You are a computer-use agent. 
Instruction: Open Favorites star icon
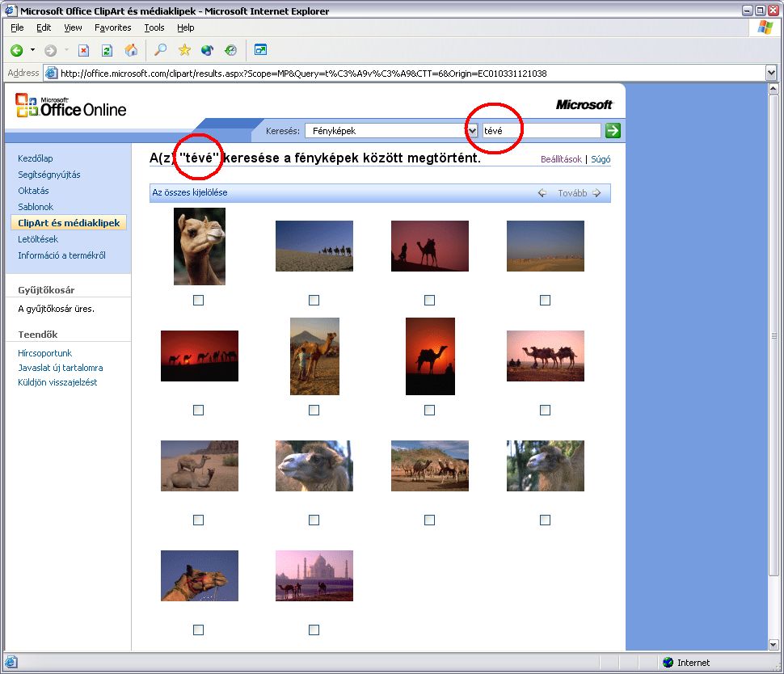(x=184, y=50)
